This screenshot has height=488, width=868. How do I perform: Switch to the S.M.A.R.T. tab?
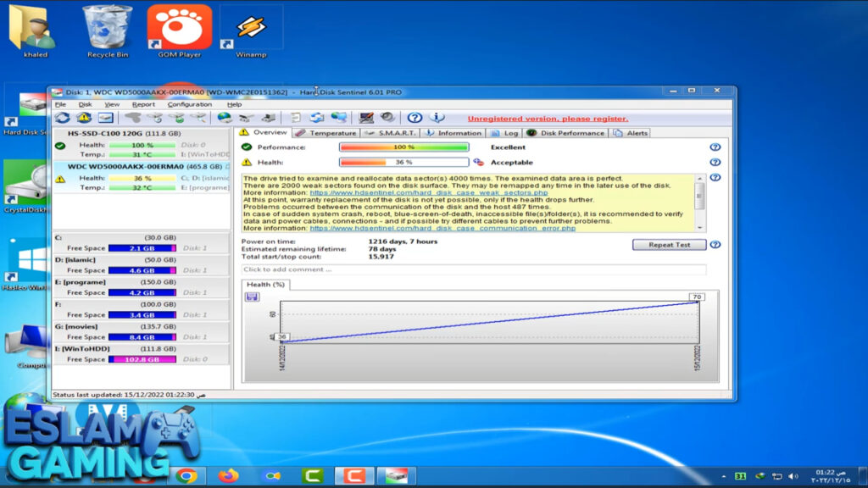point(397,133)
